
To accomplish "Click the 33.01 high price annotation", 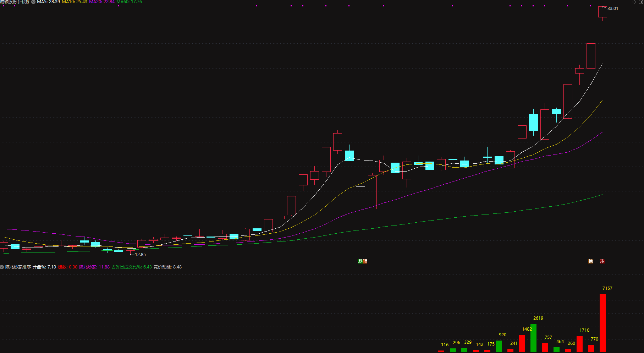I will tap(612, 9).
